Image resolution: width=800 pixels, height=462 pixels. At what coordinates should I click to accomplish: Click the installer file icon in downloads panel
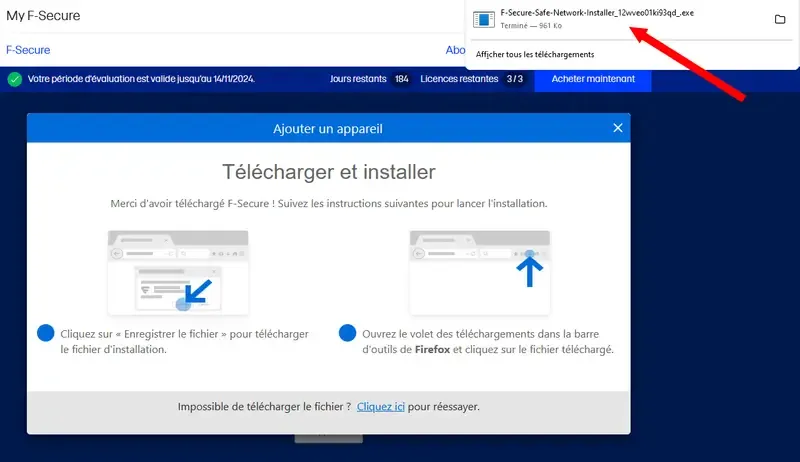pos(483,19)
